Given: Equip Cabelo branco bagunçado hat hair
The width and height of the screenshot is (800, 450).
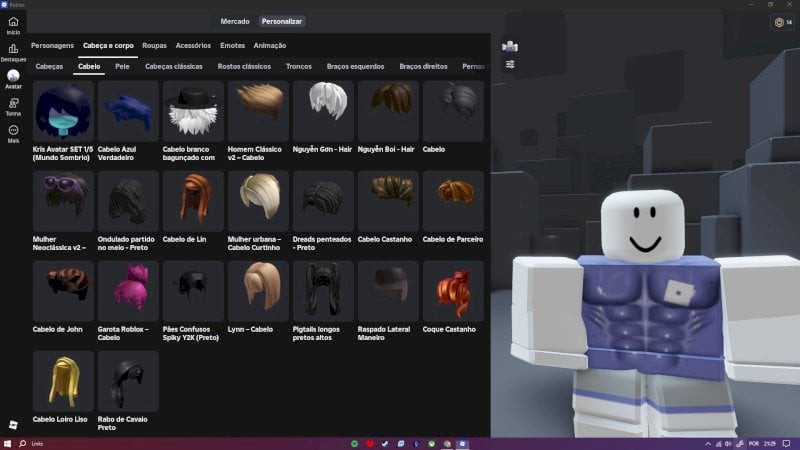Looking at the screenshot, I should point(193,111).
